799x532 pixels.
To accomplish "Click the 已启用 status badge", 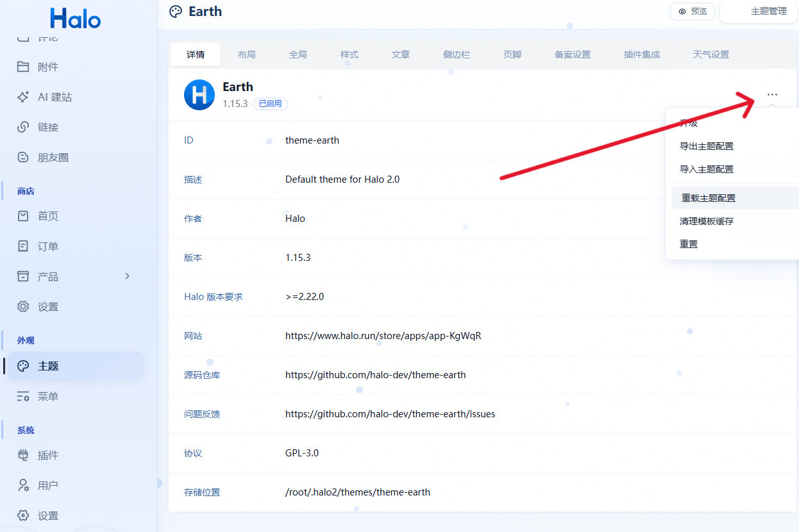I will click(x=271, y=103).
